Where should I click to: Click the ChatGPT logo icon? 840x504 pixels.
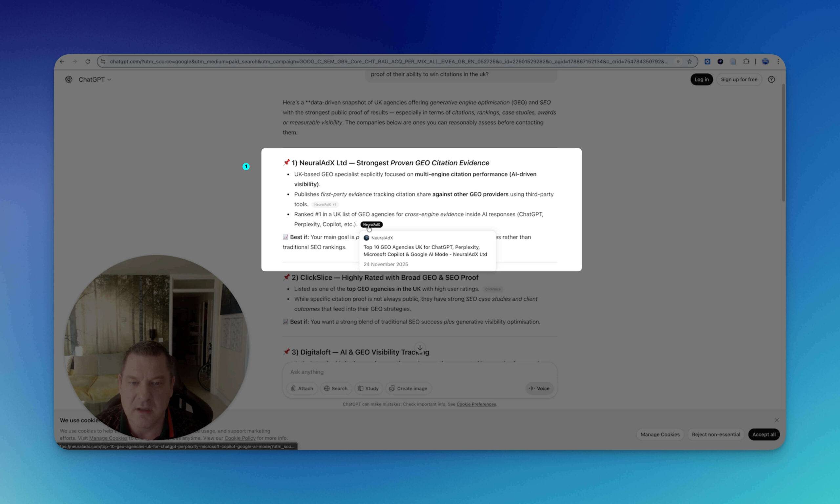(x=69, y=79)
